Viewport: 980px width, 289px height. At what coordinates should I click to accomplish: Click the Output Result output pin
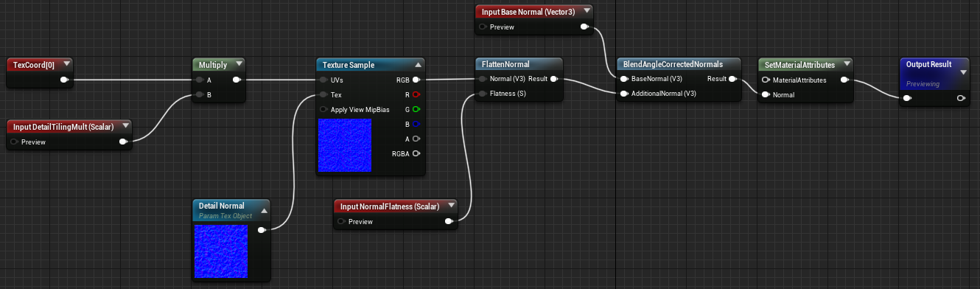[x=960, y=97]
